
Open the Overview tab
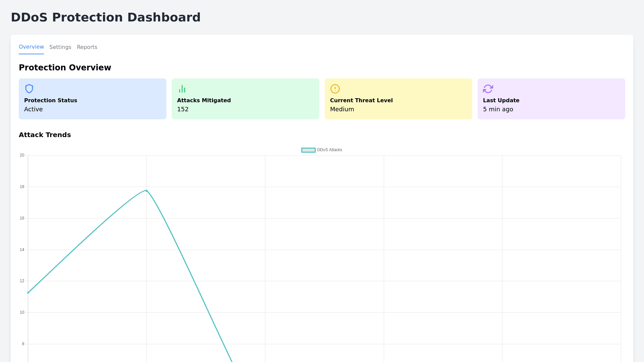tap(31, 47)
